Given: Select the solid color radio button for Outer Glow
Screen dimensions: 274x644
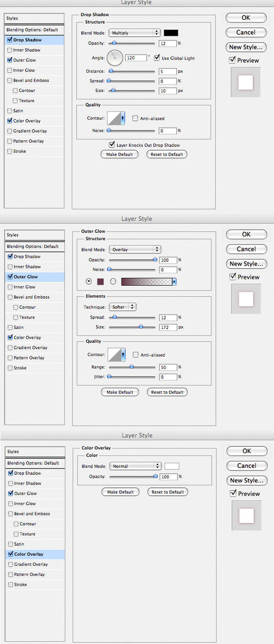Looking at the screenshot, I should tap(89, 282).
